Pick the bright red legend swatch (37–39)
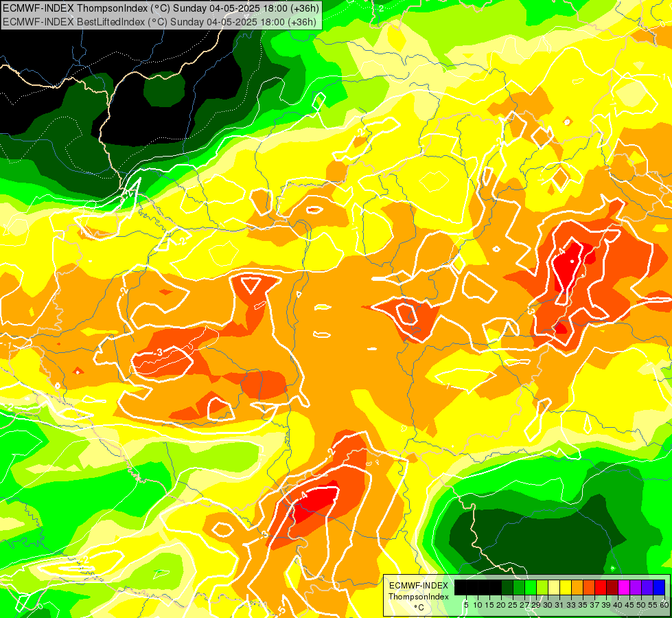Image resolution: width=672 pixels, height=618 pixels. pyautogui.click(x=601, y=588)
